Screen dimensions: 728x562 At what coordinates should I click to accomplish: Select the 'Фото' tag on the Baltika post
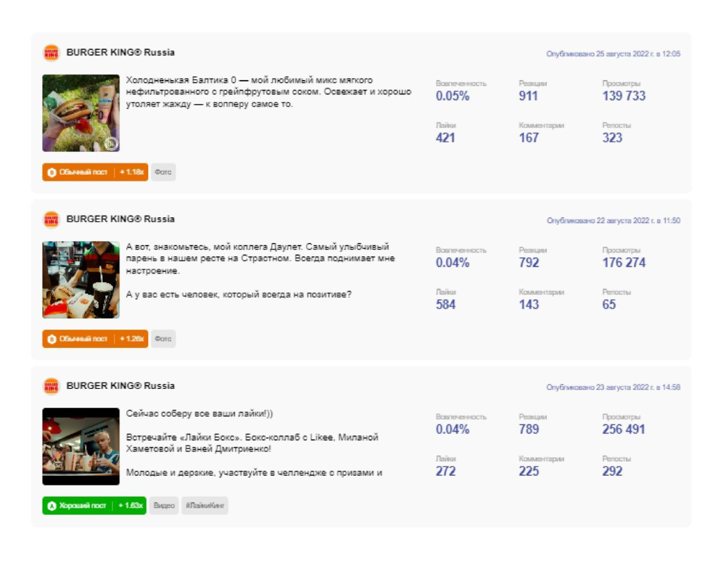[163, 172]
